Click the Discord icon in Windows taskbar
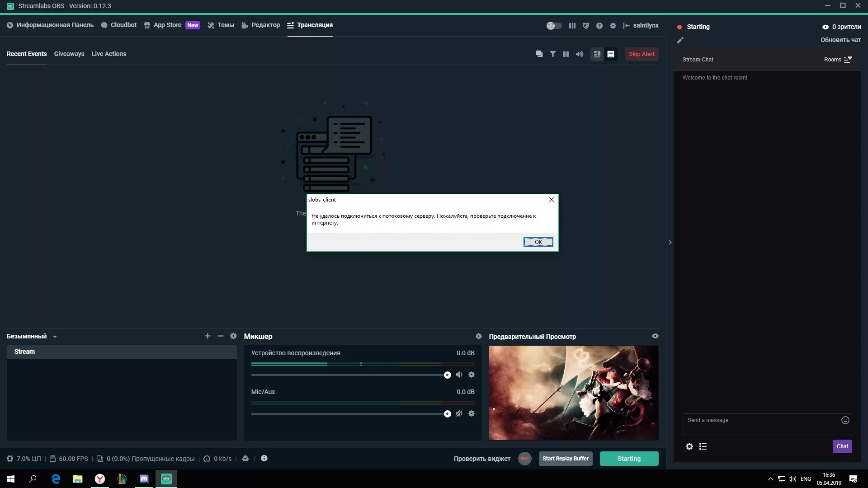The height and width of the screenshot is (488, 868). coord(144,479)
